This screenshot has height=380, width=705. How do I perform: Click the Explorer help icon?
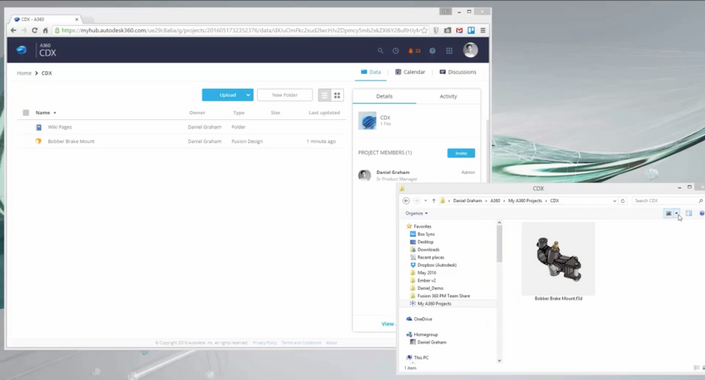(702, 213)
